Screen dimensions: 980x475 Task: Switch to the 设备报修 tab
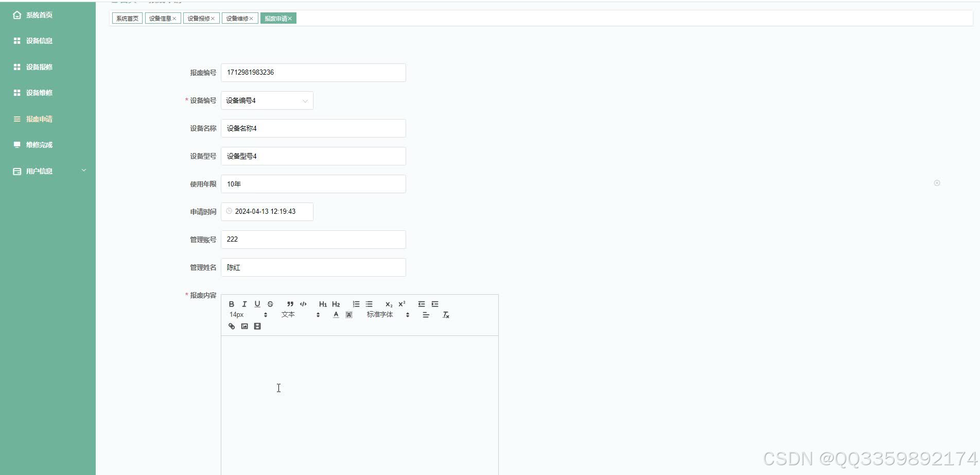click(x=199, y=19)
